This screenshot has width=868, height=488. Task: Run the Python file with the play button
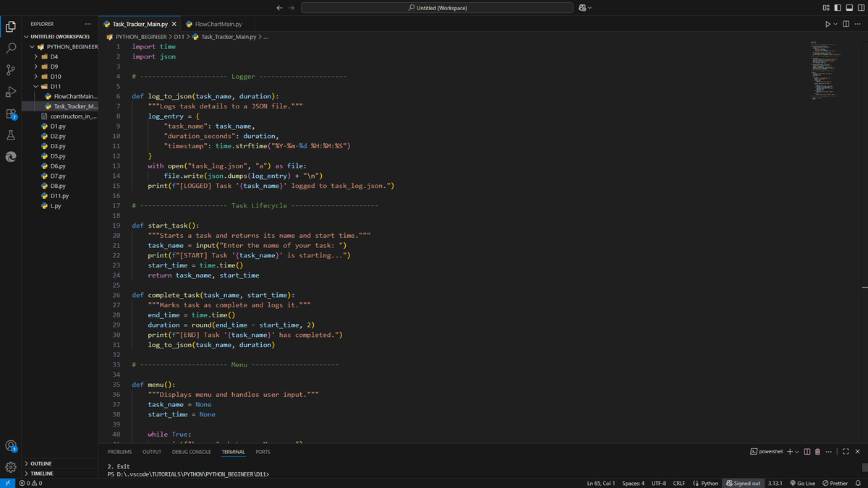point(827,24)
